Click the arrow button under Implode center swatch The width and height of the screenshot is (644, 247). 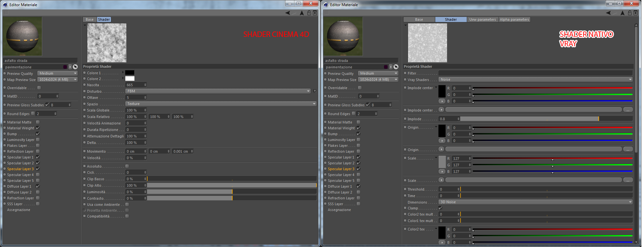[442, 101]
